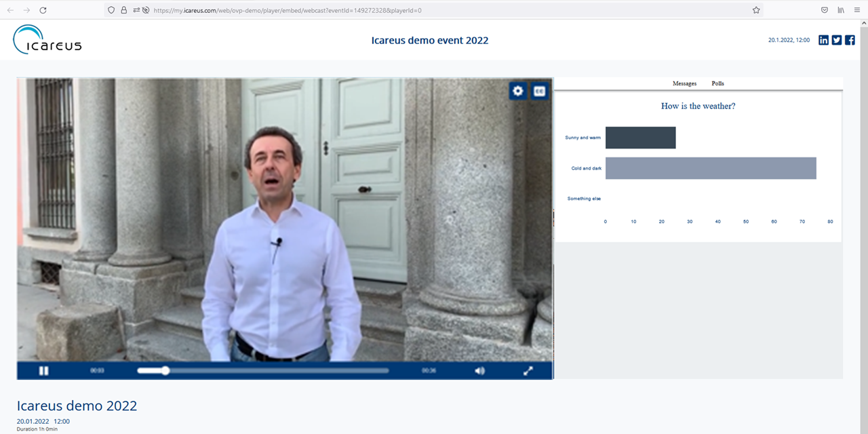The height and width of the screenshot is (434, 868).
Task: Share the event on Facebook
Action: [x=850, y=40]
